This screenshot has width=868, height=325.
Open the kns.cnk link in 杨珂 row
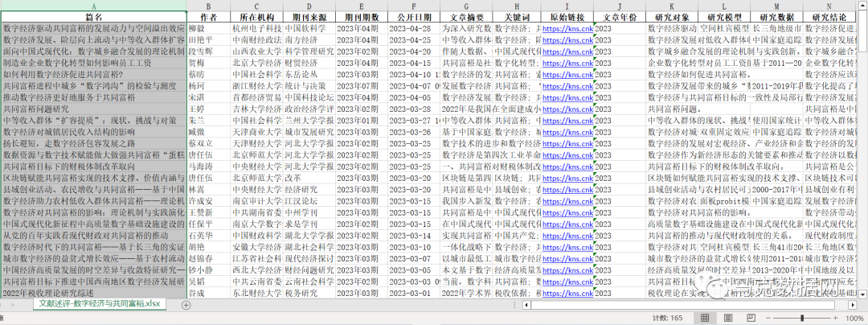[567, 86]
